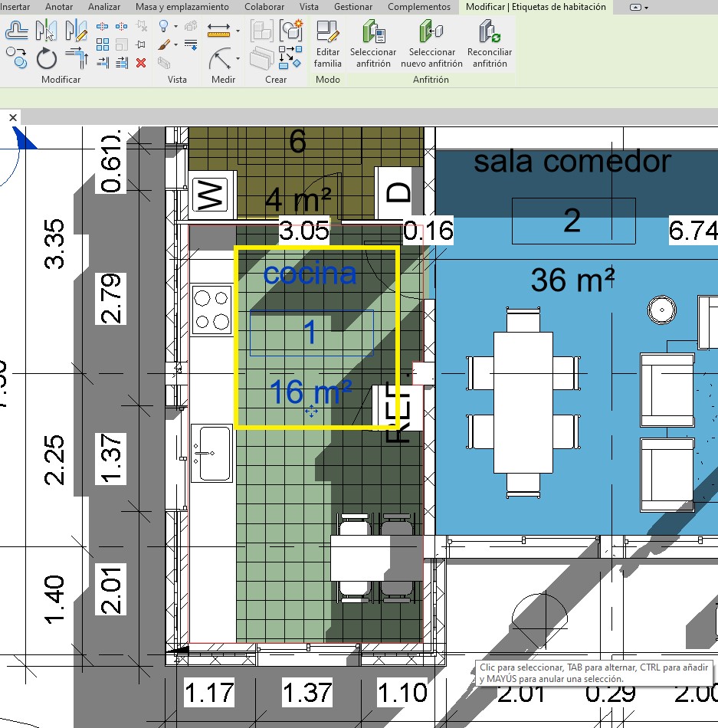
Task: Open the Anotar ribbon tab
Action: point(60,7)
